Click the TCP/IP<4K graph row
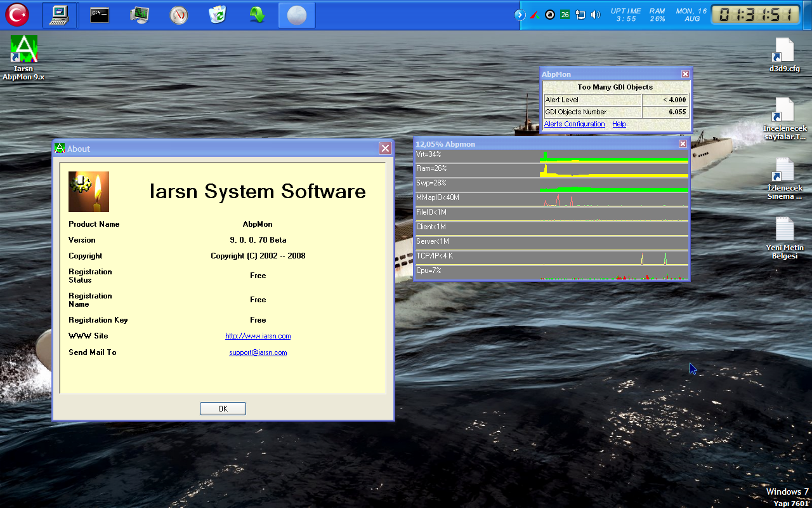Screen dimensions: 812x508 point(551,258)
